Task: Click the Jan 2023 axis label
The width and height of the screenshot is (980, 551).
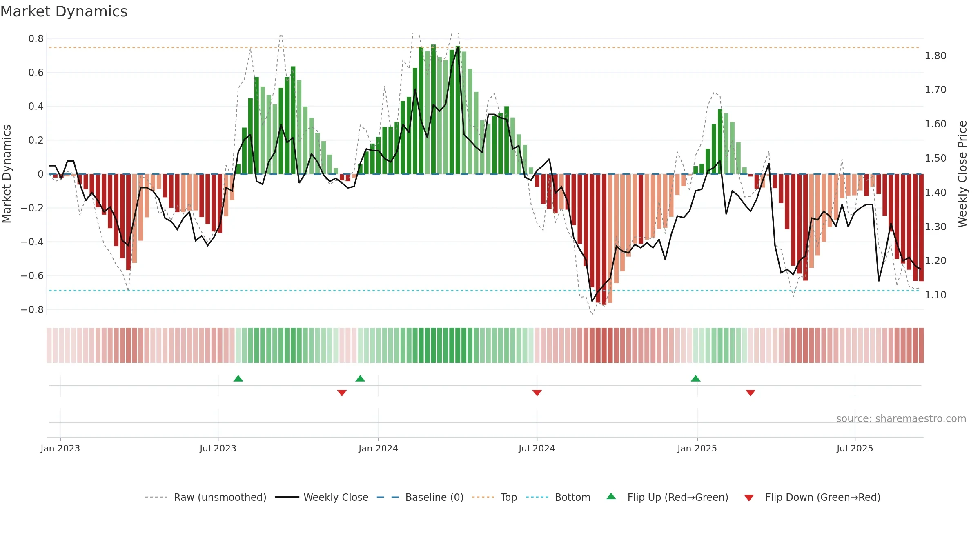Action: click(60, 448)
